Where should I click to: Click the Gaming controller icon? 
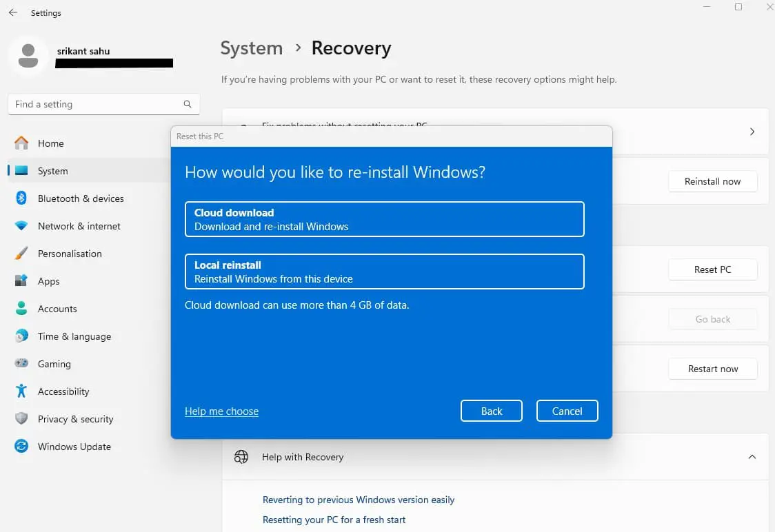point(21,363)
